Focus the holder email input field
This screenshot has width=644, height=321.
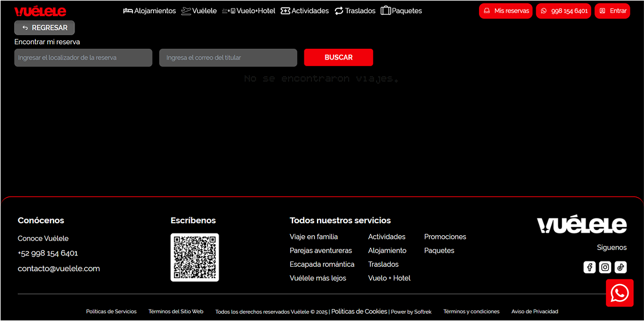point(228,58)
